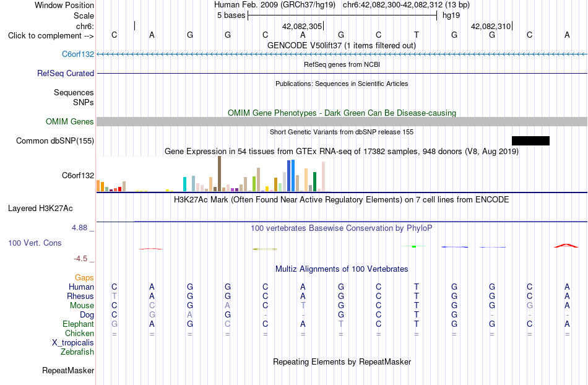The height and width of the screenshot is (385, 588).
Task: Click the -4.5 PhyloP lower scale value
Action: [80, 259]
